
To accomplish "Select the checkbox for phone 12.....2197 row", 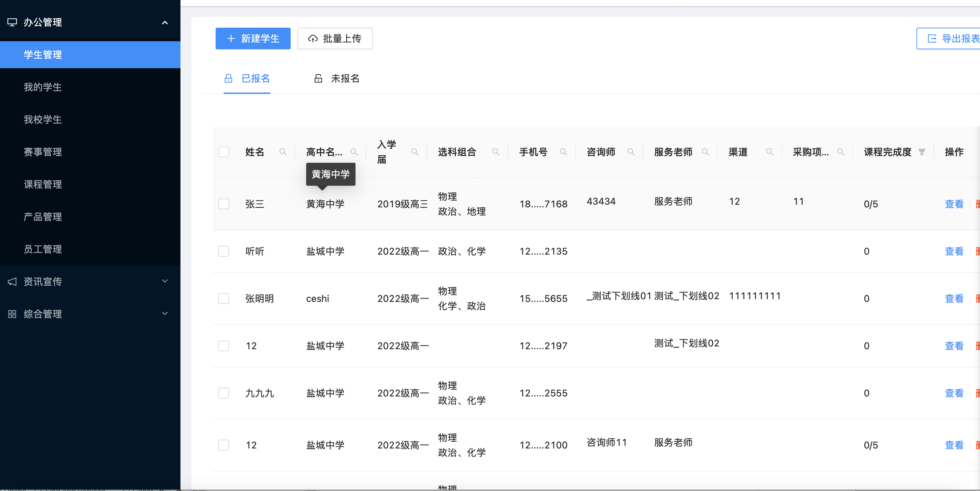I will click(x=224, y=346).
